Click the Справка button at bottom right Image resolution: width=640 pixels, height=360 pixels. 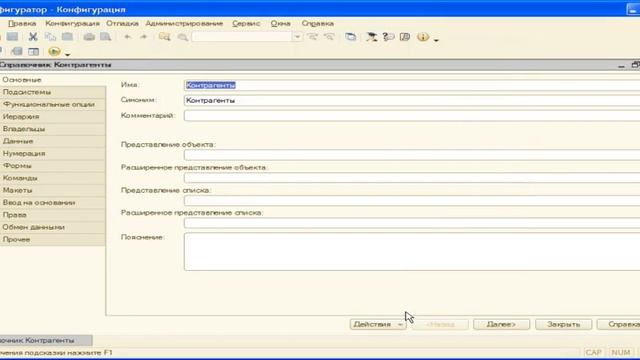[x=618, y=324]
